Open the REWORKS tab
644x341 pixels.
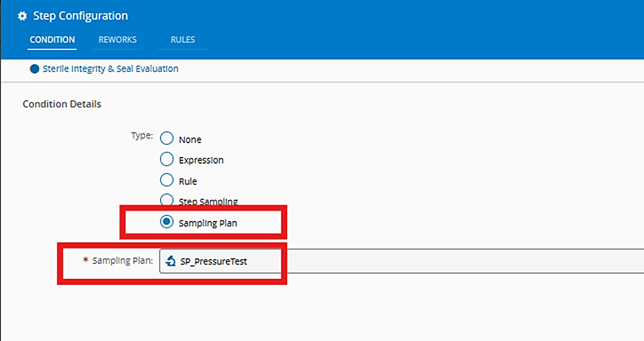click(x=118, y=40)
